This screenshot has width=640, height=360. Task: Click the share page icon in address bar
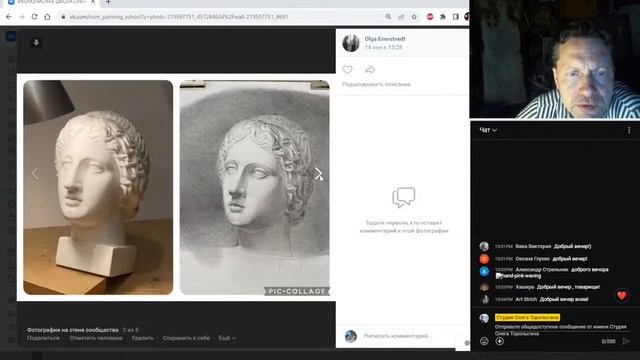click(x=401, y=17)
